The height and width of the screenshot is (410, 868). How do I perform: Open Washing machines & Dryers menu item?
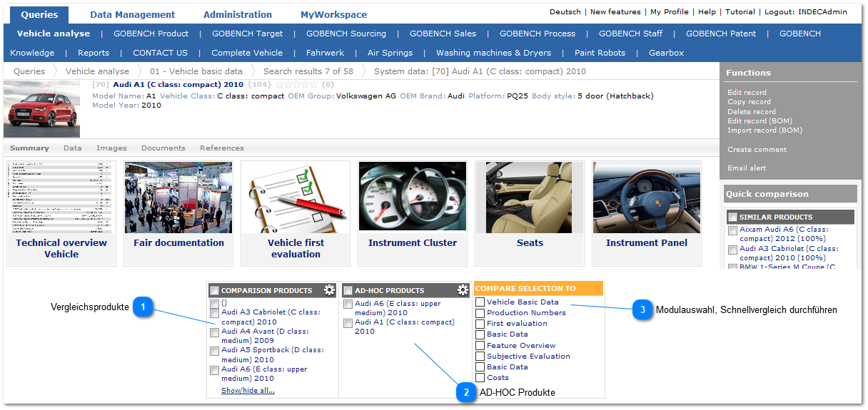coord(494,53)
